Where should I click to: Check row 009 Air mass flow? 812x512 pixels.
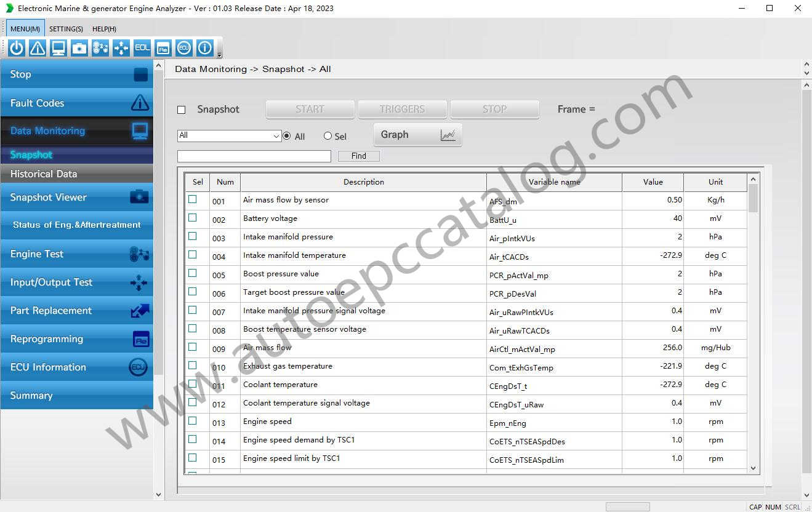[x=193, y=347]
